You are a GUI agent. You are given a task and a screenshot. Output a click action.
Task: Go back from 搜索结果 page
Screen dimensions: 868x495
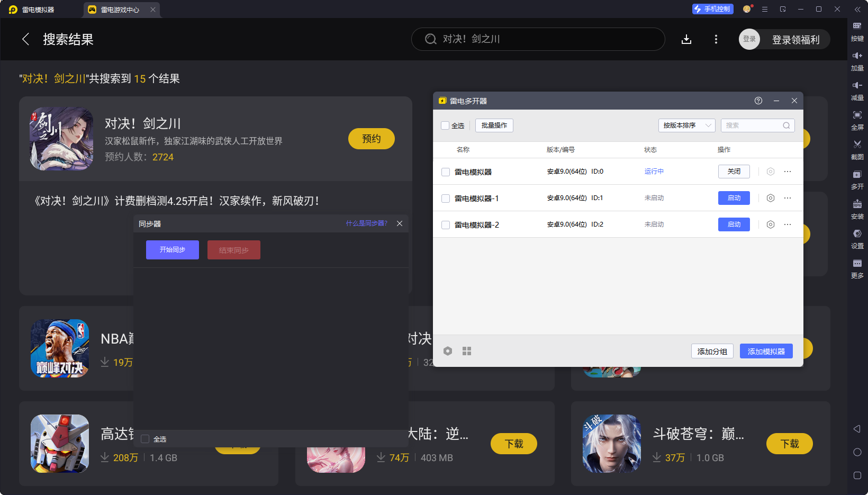pyautogui.click(x=25, y=39)
